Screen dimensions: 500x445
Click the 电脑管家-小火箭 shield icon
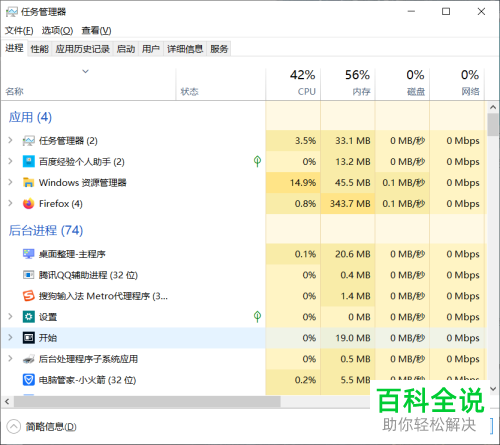click(28, 380)
